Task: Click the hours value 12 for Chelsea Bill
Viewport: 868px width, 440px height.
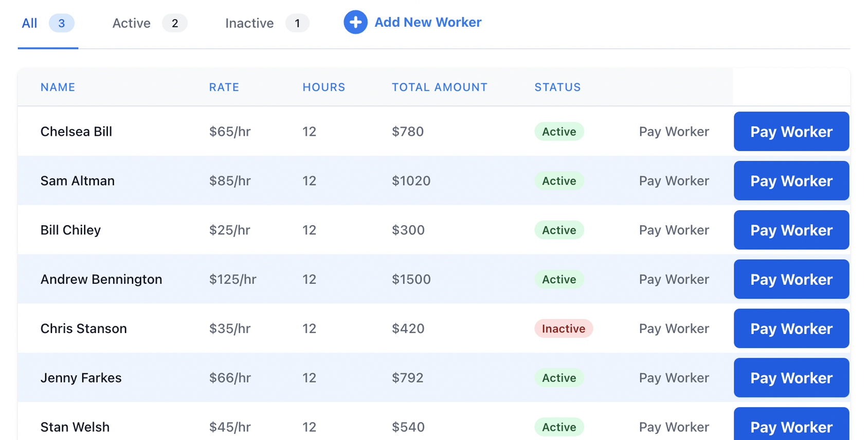Action: pos(309,132)
